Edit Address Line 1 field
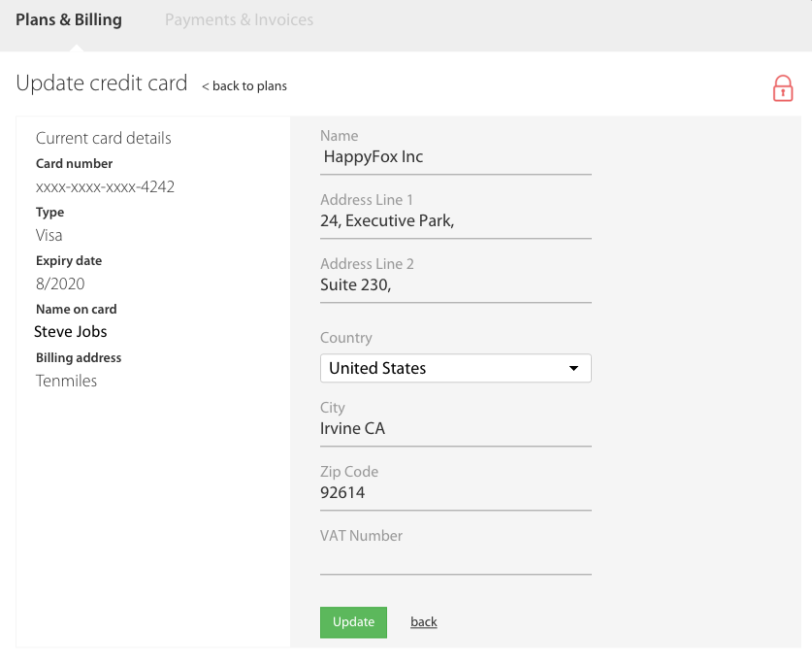Viewport: 812px width, 666px height. [x=456, y=221]
